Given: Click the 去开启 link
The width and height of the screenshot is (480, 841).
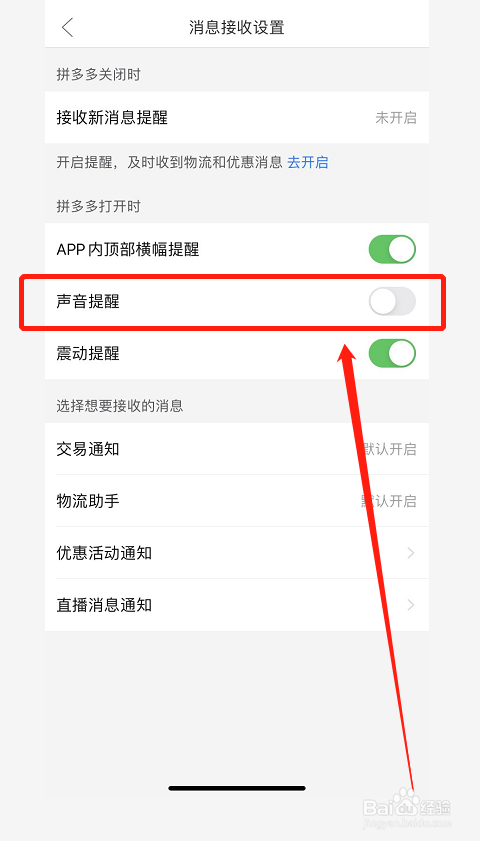Looking at the screenshot, I should [308, 162].
